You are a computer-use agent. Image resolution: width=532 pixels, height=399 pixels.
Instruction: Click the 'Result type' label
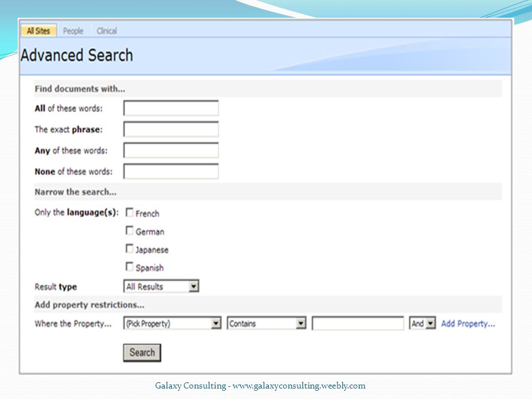(x=55, y=287)
